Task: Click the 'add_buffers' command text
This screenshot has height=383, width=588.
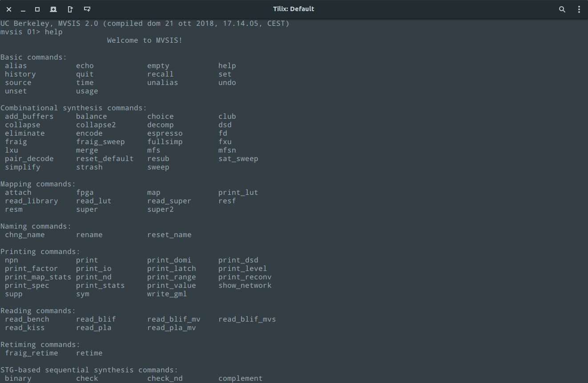Action: coord(29,117)
